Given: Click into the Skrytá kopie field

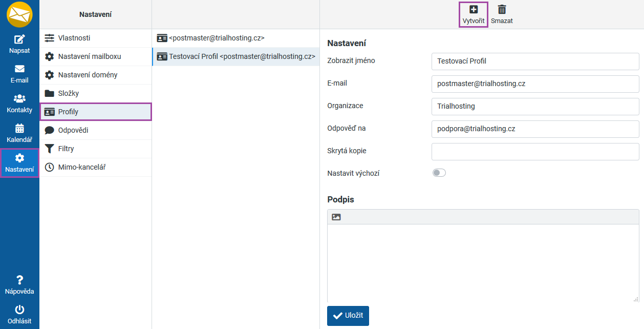Looking at the screenshot, I should pos(535,151).
